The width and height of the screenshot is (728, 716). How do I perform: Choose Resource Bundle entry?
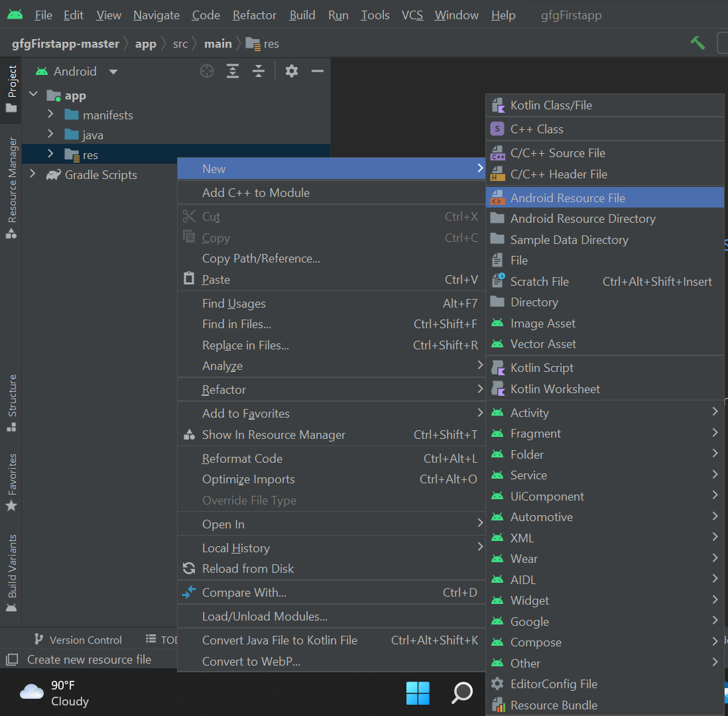pyautogui.click(x=605, y=705)
